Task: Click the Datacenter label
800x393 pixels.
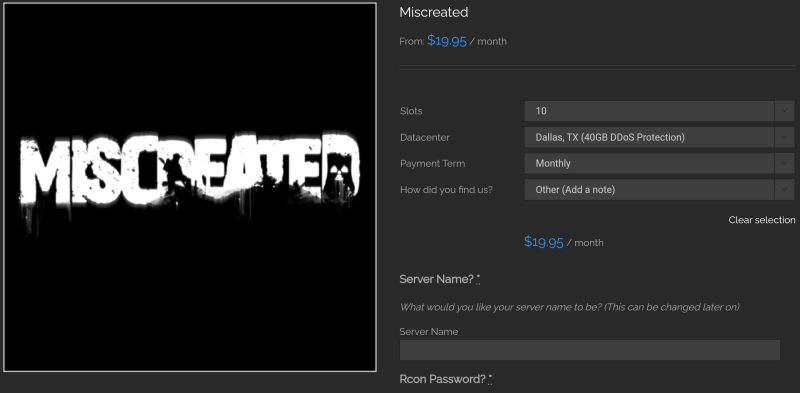Action: pos(425,137)
